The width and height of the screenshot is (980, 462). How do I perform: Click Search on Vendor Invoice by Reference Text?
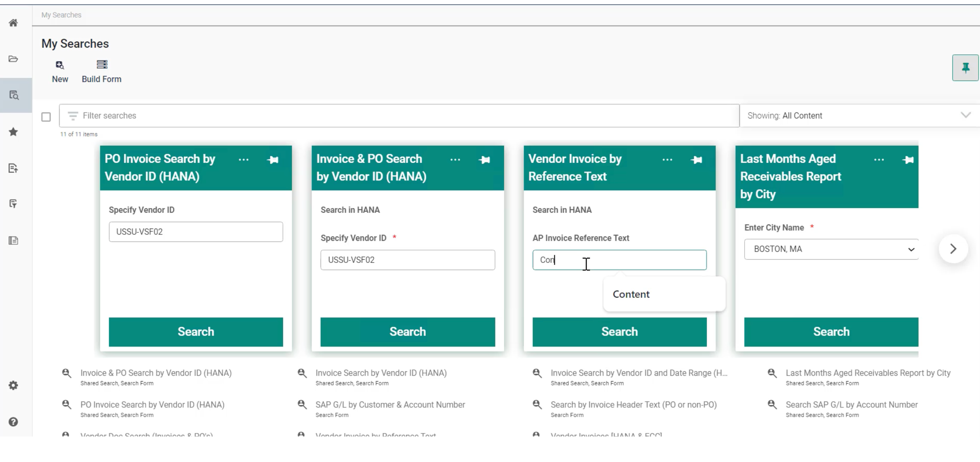[x=619, y=332]
